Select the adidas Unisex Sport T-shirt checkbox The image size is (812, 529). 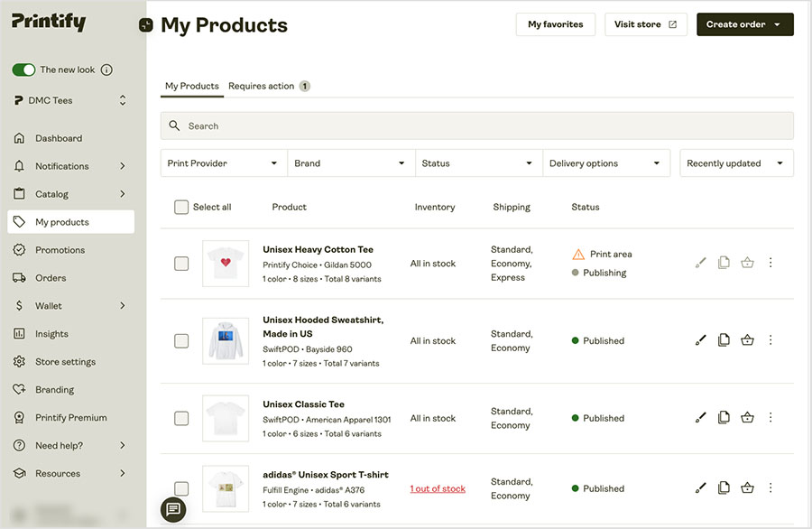[x=181, y=488]
